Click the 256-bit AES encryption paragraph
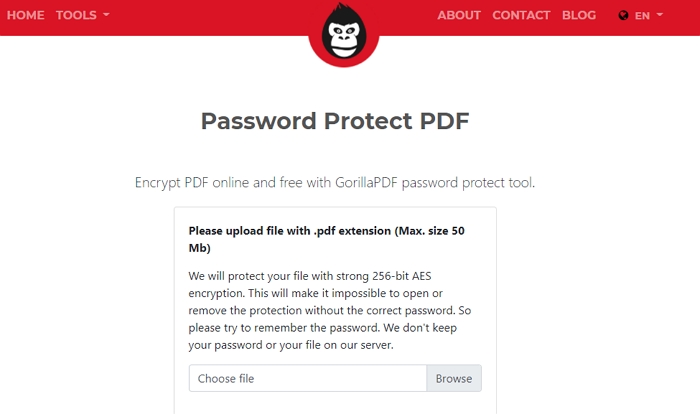This screenshot has height=414, width=700. point(329,310)
